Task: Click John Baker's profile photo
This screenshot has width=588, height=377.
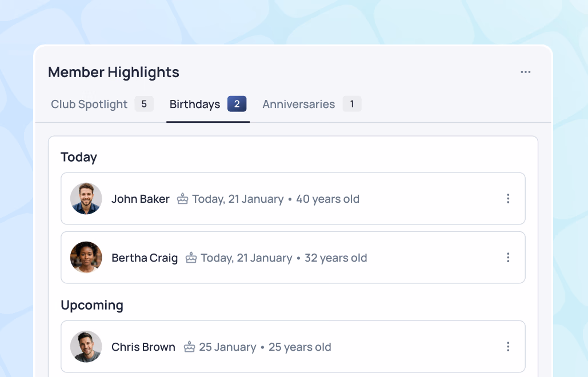Action: (x=86, y=199)
